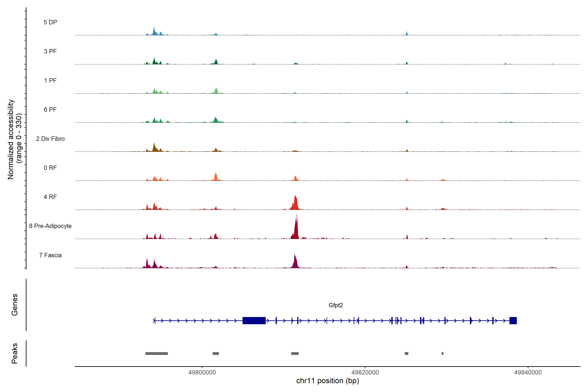Click the 8 Pre-Adipocyte track label

pyautogui.click(x=50, y=226)
